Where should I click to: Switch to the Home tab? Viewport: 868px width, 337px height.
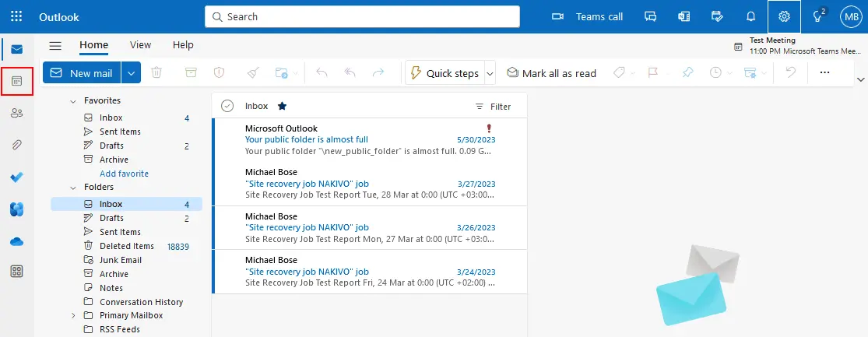coord(93,45)
